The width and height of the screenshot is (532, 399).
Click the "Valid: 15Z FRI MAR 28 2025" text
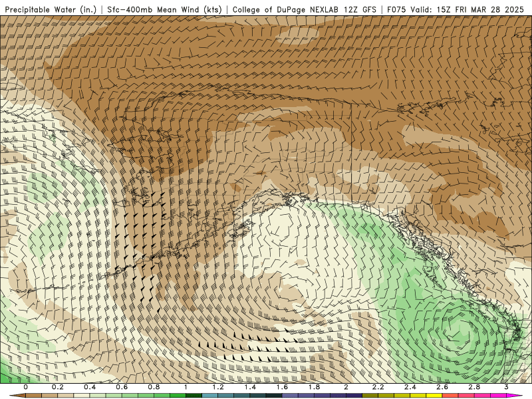point(468,10)
